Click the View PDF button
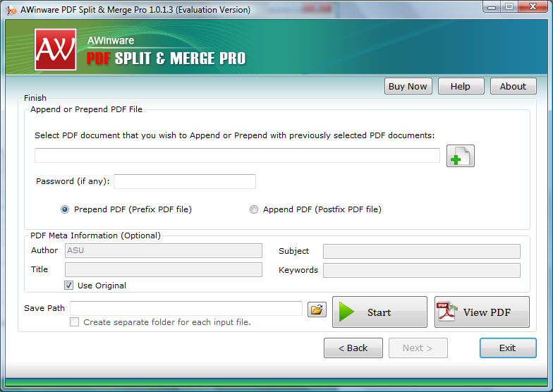 click(x=482, y=312)
